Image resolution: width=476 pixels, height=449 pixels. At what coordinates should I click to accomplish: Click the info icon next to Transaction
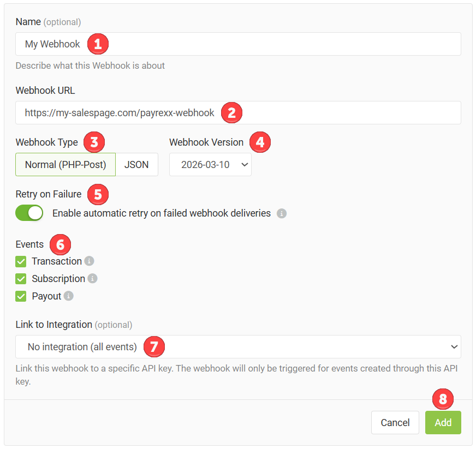coord(90,261)
